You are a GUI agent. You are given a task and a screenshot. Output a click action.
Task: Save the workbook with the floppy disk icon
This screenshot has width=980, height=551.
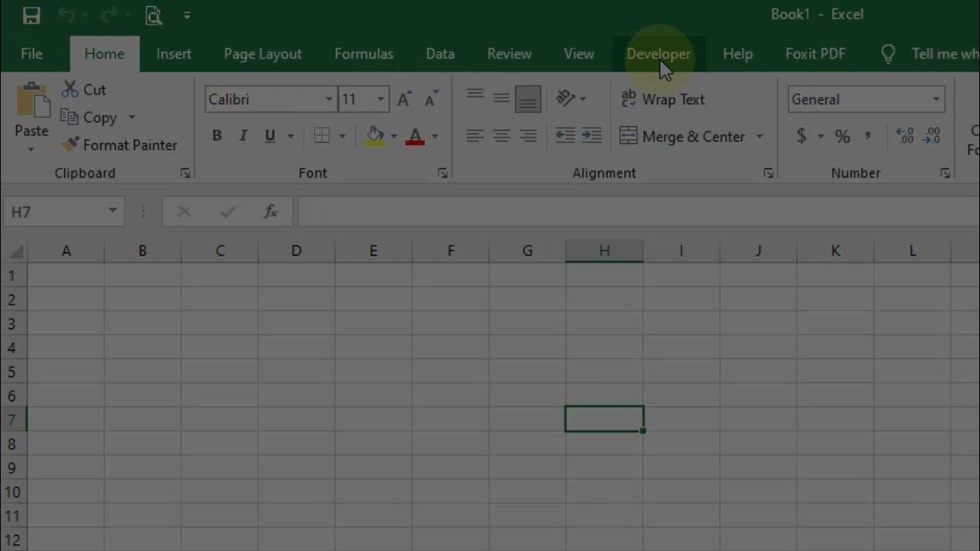31,15
